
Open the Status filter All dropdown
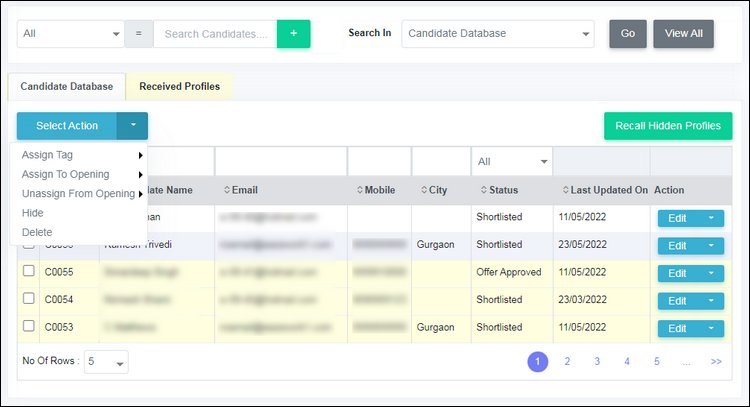512,162
